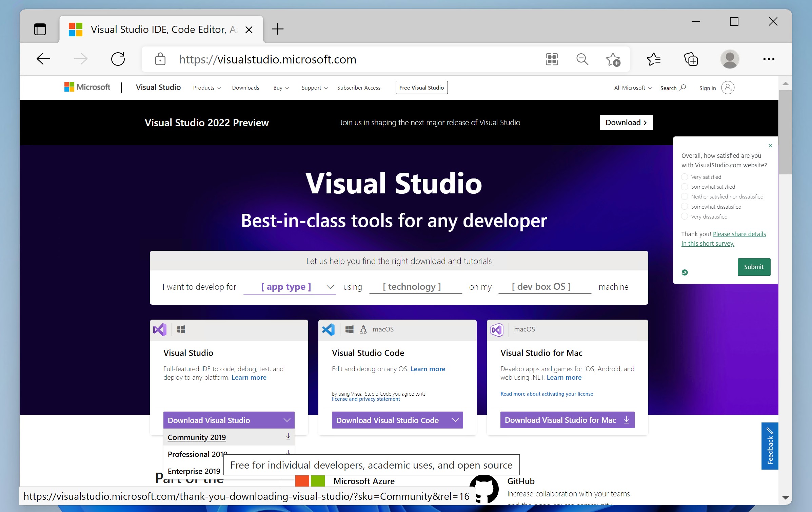Image resolution: width=812 pixels, height=512 pixels.
Task: Click the browser refresh icon
Action: pos(118,59)
